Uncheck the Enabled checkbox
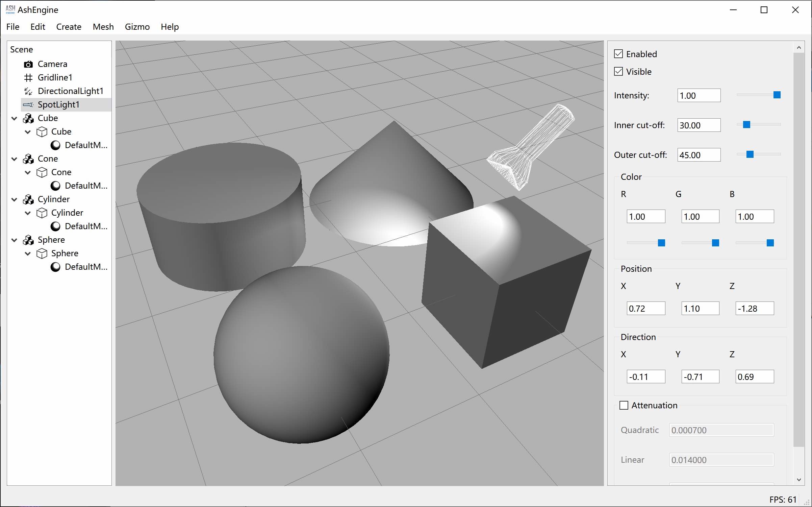The image size is (812, 507). point(618,54)
